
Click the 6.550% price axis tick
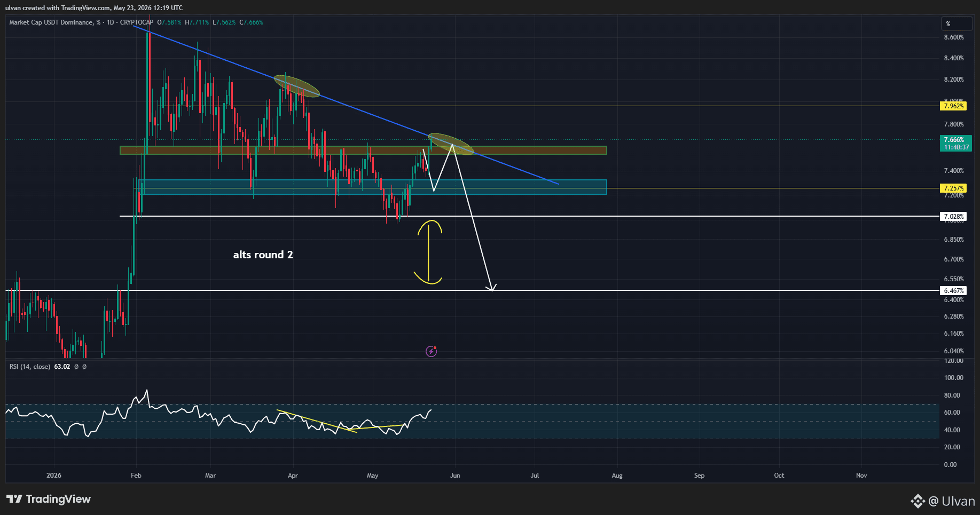954,279
